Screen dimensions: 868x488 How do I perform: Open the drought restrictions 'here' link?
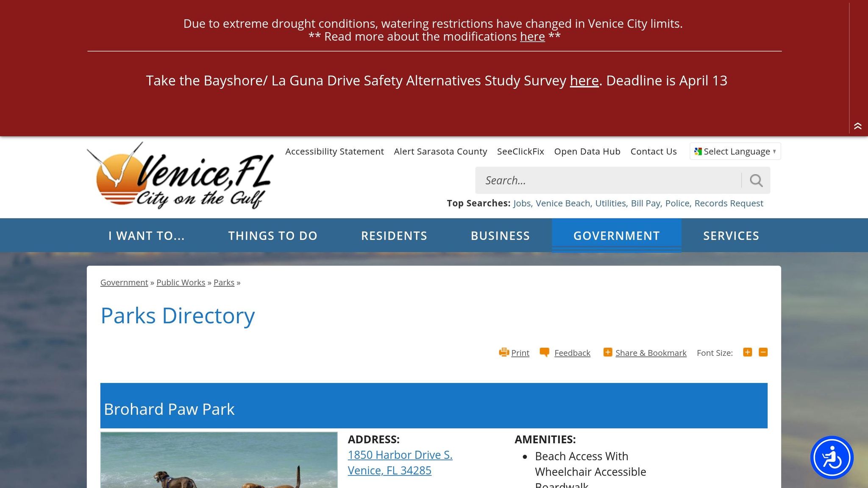(x=532, y=37)
